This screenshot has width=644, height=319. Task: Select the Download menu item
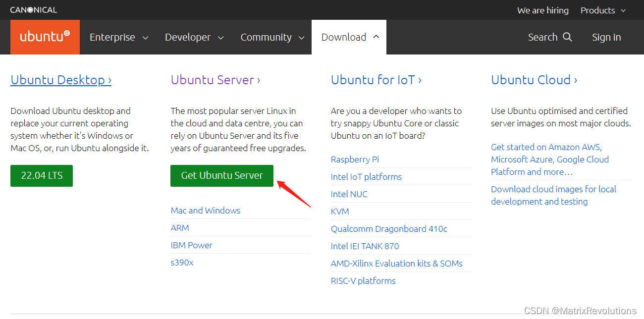click(344, 37)
